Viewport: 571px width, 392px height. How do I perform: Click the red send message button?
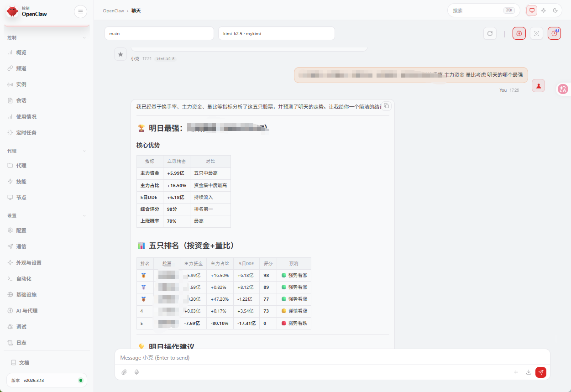click(541, 372)
